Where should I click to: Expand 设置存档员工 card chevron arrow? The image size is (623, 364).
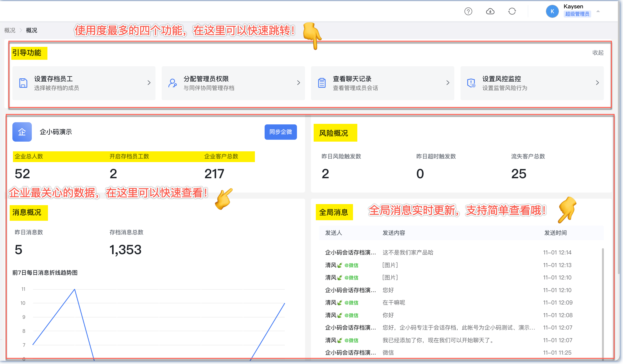click(149, 83)
